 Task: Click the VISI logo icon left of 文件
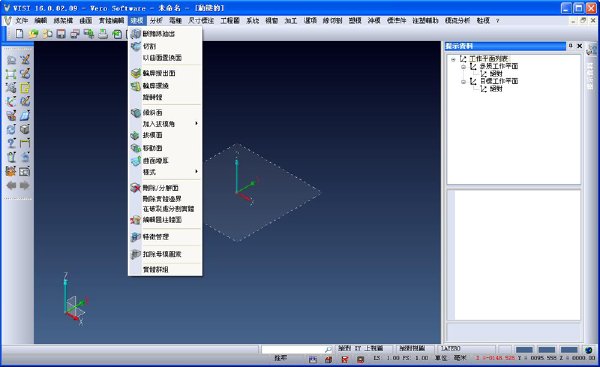coord(8,21)
